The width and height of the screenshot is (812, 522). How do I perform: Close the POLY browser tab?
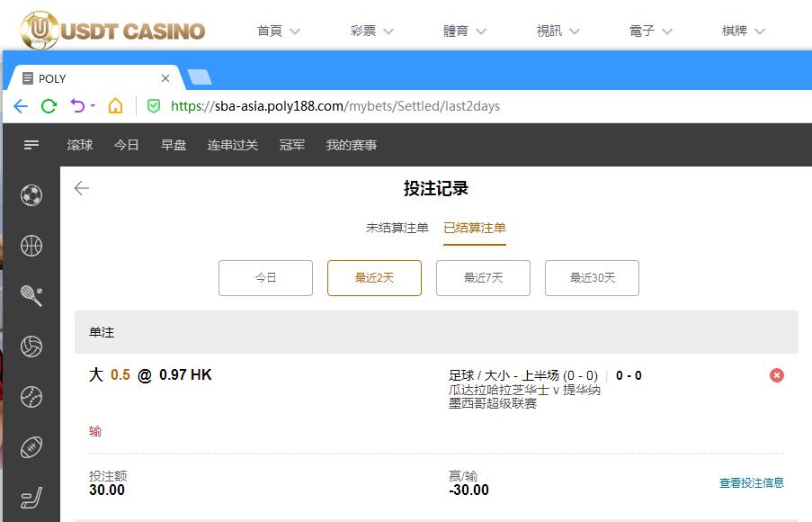pyautogui.click(x=165, y=78)
